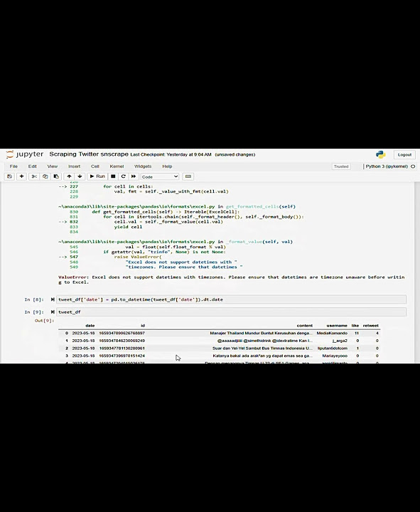Click into code cell In [8] with pd.to_datetime
Viewport: 420px width, 512px height.
pyautogui.click(x=232, y=299)
